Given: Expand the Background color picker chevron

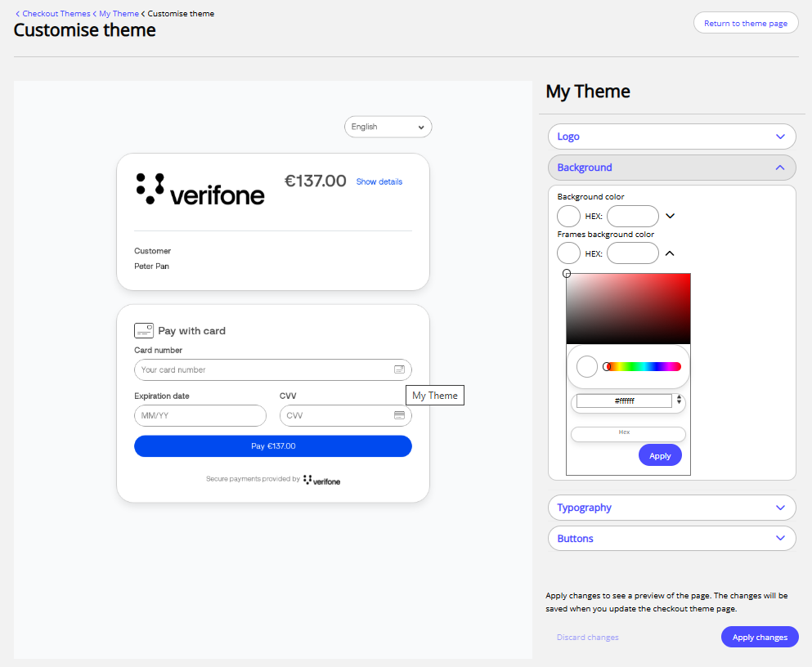Looking at the screenshot, I should click(670, 217).
